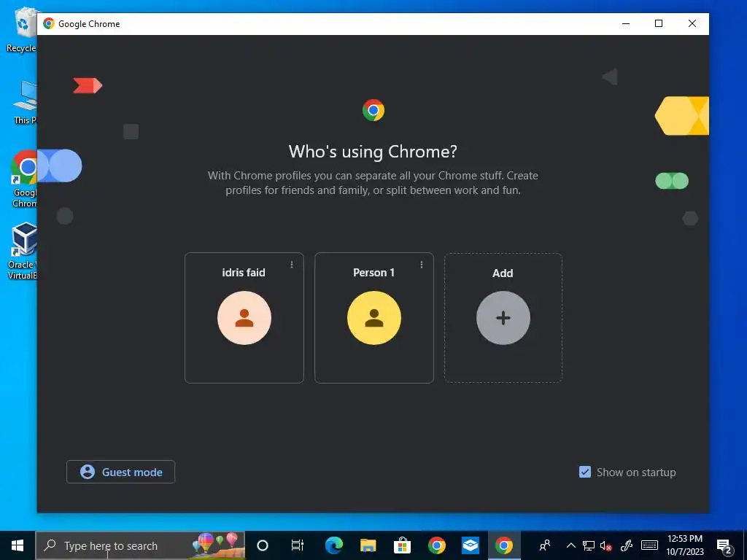
Task: Select Oracle VirtualBox desktop shortcut
Action: (23, 251)
